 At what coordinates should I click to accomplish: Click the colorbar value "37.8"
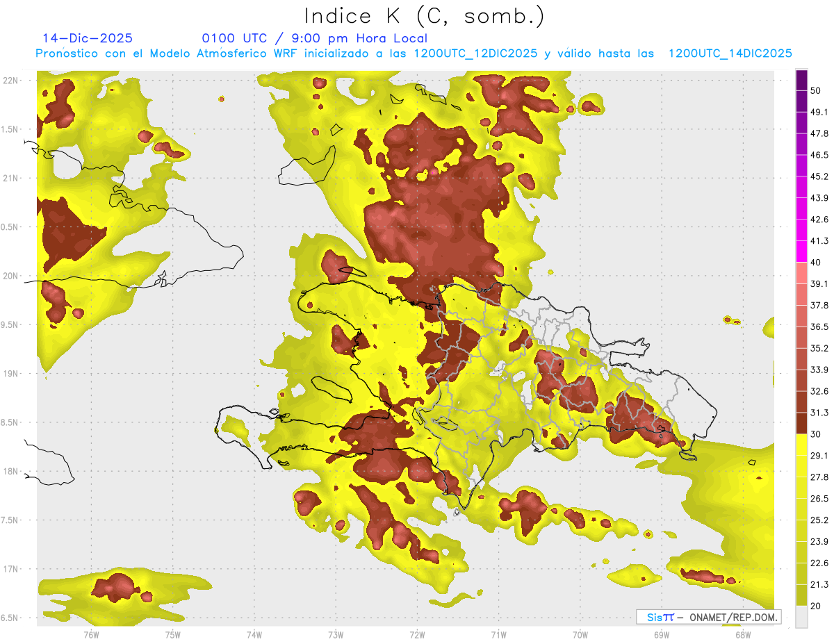pos(819,305)
